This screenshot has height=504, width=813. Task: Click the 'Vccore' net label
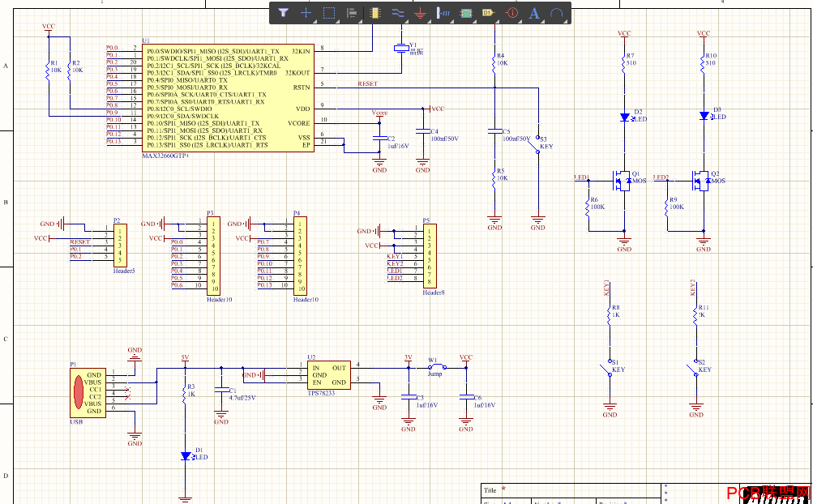point(379,113)
